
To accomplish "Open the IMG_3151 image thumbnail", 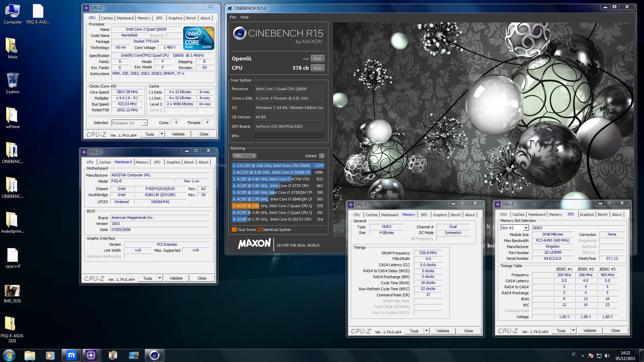I will 12,293.
